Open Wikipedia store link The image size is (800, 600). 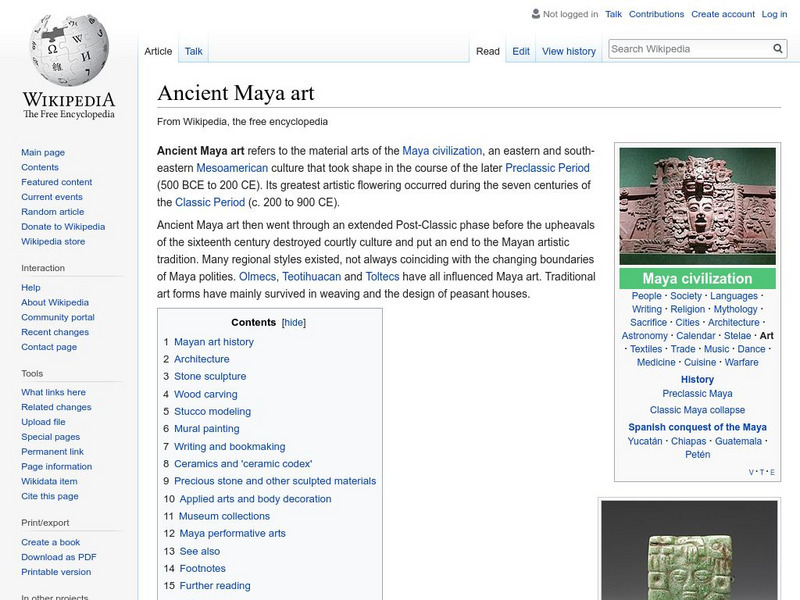tap(53, 241)
